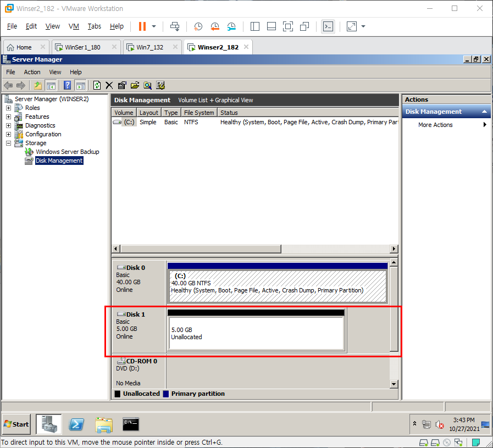Screen dimensions: 493x448
Task: Click the Explore magnifier icon in toolbar
Action: [147, 85]
